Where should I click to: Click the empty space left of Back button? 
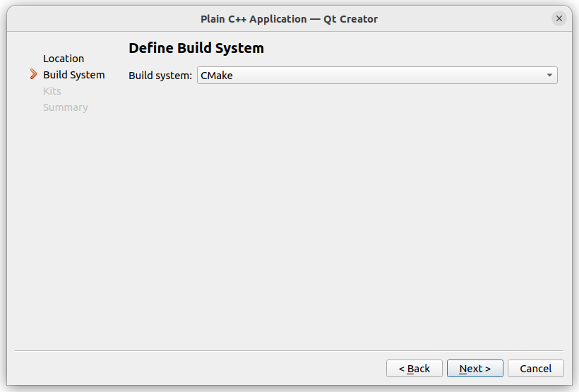199,369
